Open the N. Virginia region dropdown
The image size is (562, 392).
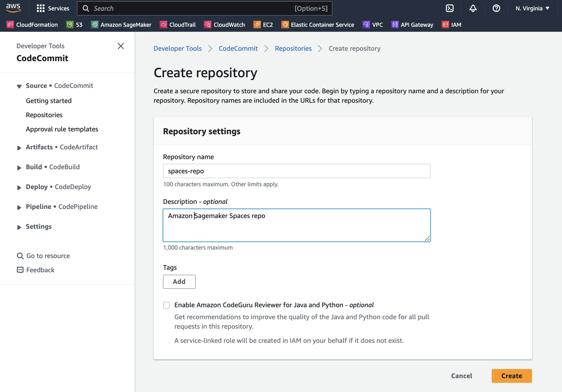(x=533, y=9)
